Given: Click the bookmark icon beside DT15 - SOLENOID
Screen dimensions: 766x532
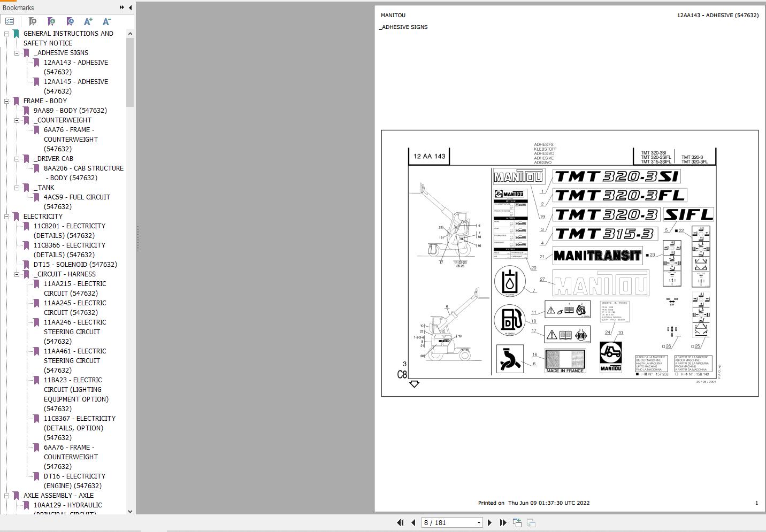Looking at the screenshot, I should [x=26, y=265].
